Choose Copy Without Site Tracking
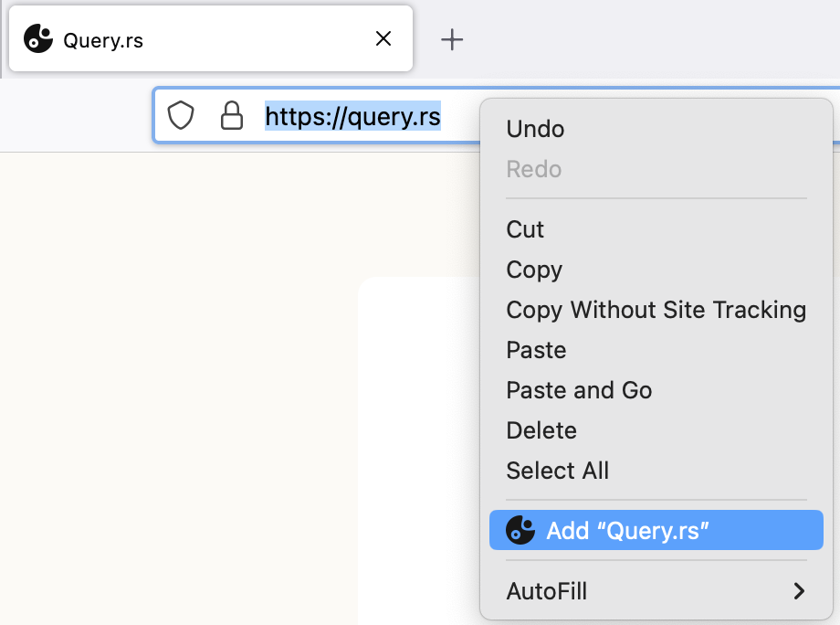This screenshot has height=625, width=840. point(656,310)
